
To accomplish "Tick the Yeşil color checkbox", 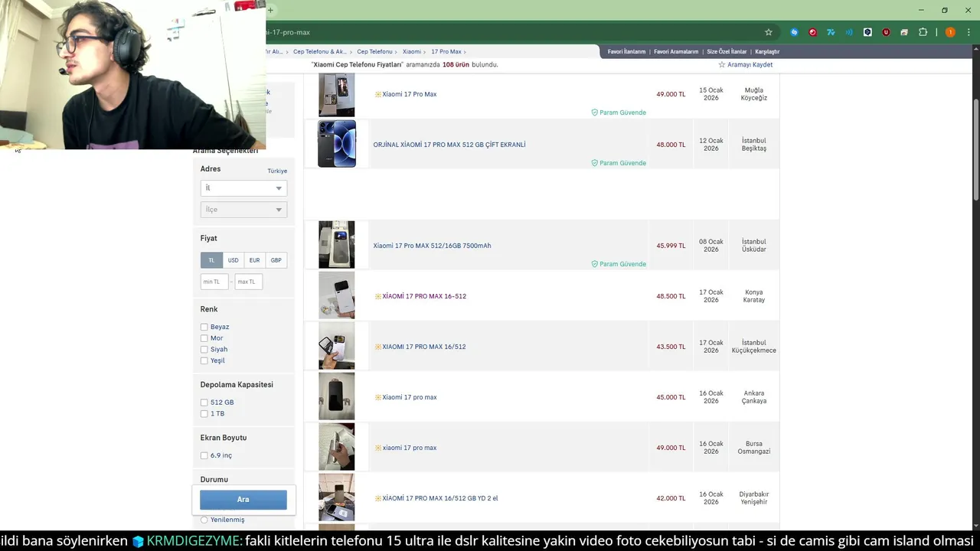I will (x=204, y=360).
